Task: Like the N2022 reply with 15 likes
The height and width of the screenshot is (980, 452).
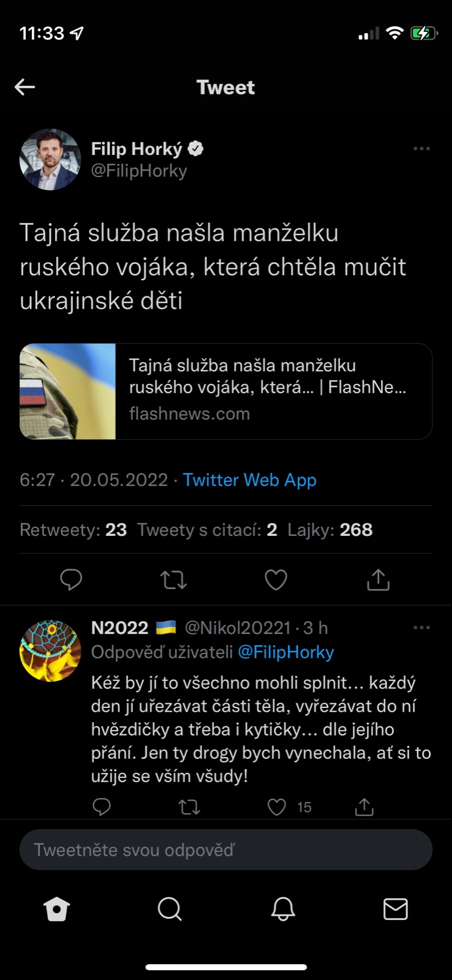Action: tap(277, 807)
